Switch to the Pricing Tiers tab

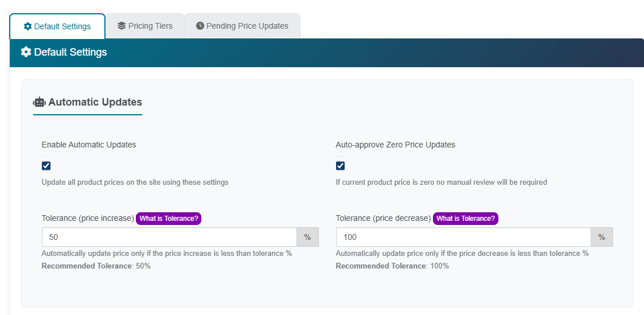[145, 26]
